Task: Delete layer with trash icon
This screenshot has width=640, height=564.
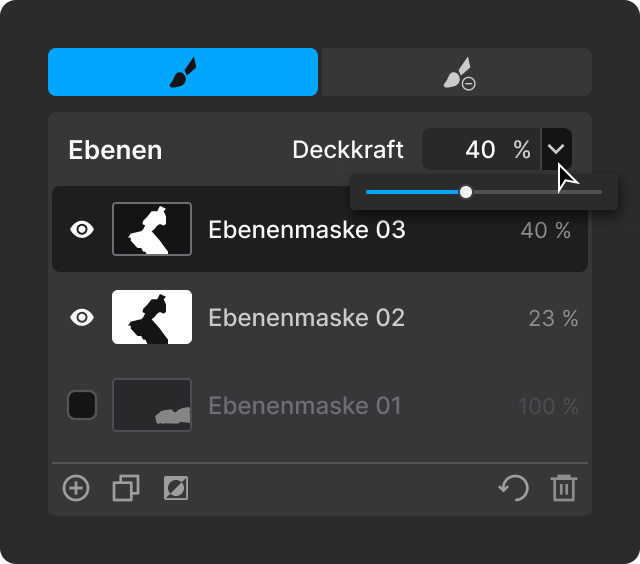Action: (564, 488)
